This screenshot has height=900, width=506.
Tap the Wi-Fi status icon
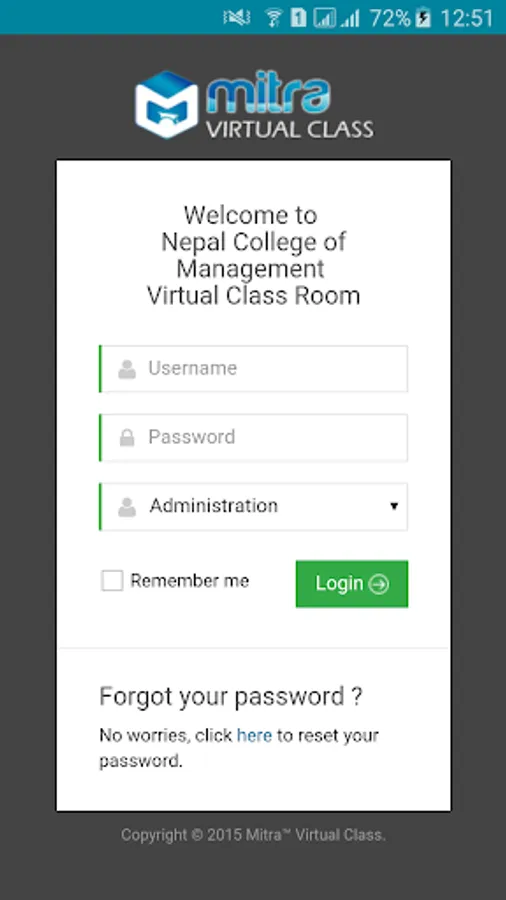click(x=274, y=18)
